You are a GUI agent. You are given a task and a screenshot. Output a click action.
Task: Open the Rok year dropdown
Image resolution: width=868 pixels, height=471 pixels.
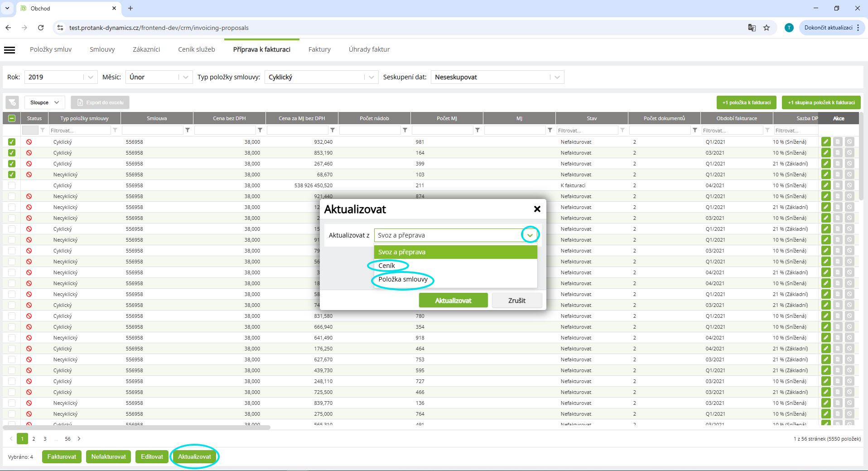click(x=61, y=77)
